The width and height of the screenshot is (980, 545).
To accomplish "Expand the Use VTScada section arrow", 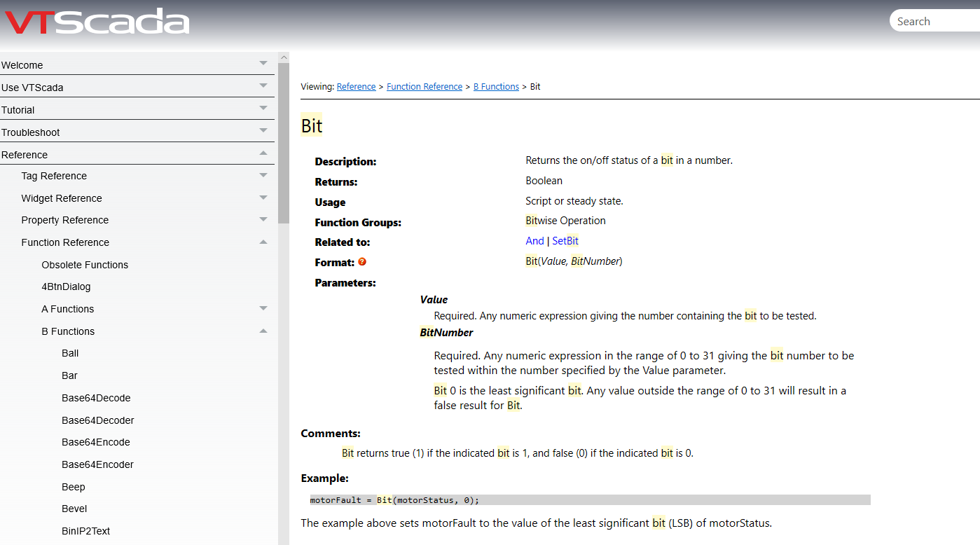I will pos(263,86).
